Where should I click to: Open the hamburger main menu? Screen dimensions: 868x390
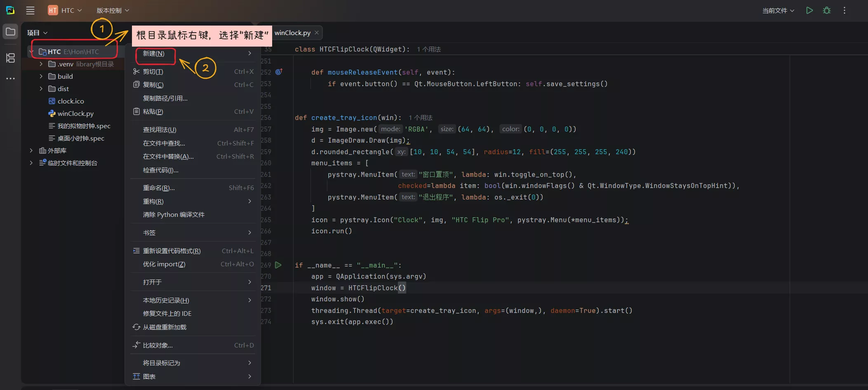[x=30, y=10]
